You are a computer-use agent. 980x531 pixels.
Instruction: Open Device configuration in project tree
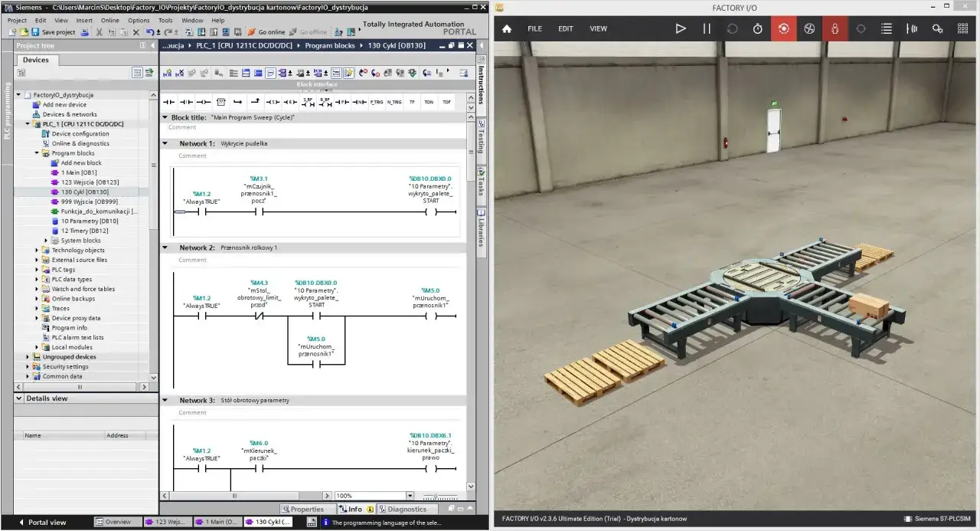[75, 133]
